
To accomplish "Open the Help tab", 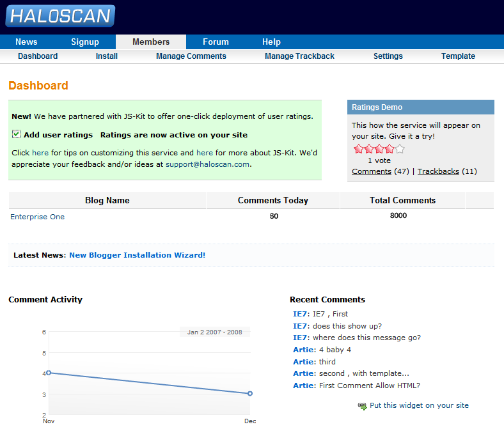I will pos(271,42).
